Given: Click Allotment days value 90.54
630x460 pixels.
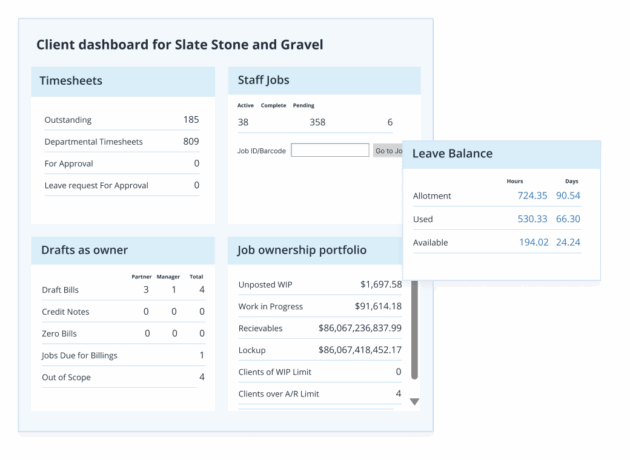Looking at the screenshot, I should click(568, 196).
